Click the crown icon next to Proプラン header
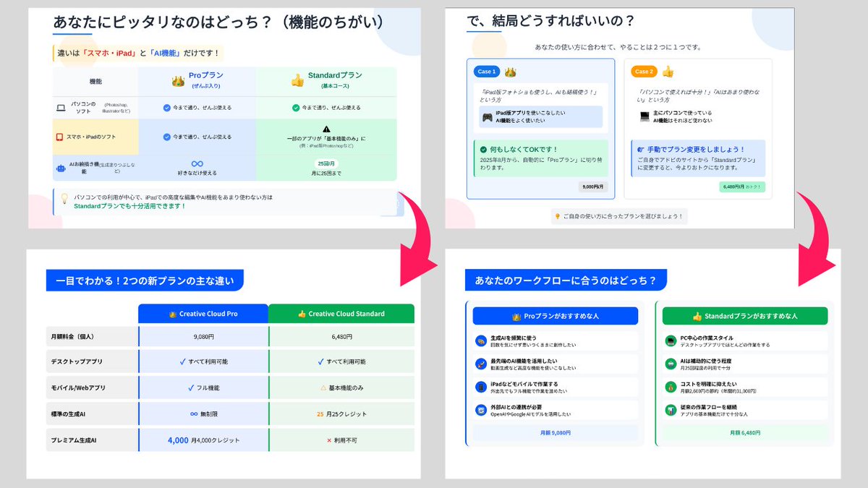Image resolution: width=868 pixels, height=488 pixels. [177, 80]
